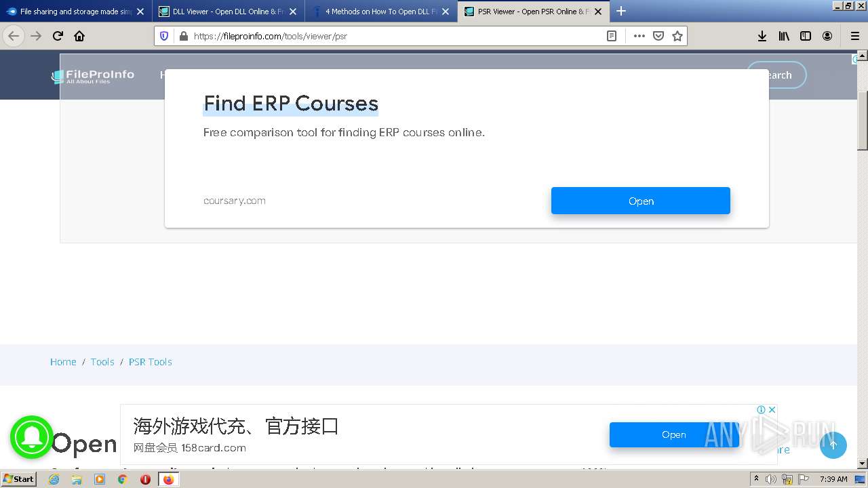Click Open button on 158card ad
This screenshot has width=868, height=488.
(674, 434)
